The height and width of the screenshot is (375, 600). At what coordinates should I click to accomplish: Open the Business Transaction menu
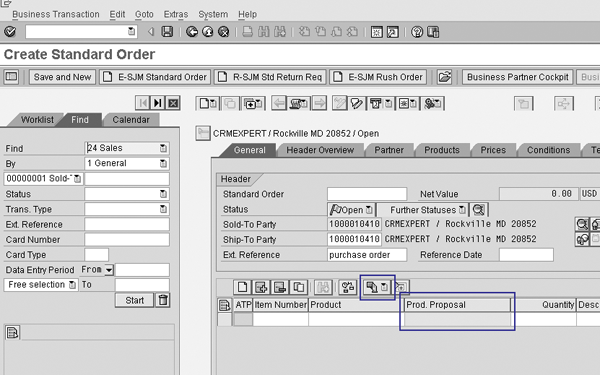[x=56, y=14]
